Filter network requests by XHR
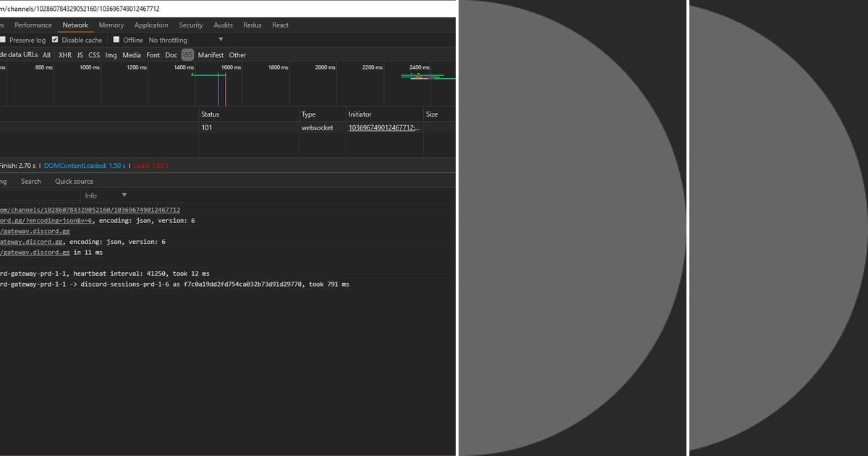This screenshot has height=456, width=868. (x=64, y=55)
